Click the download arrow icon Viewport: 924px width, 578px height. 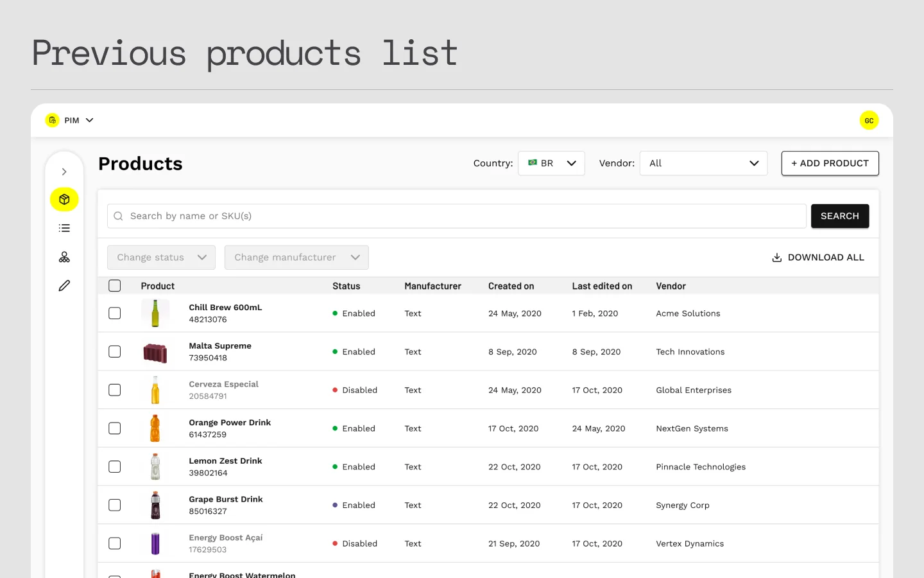click(776, 258)
